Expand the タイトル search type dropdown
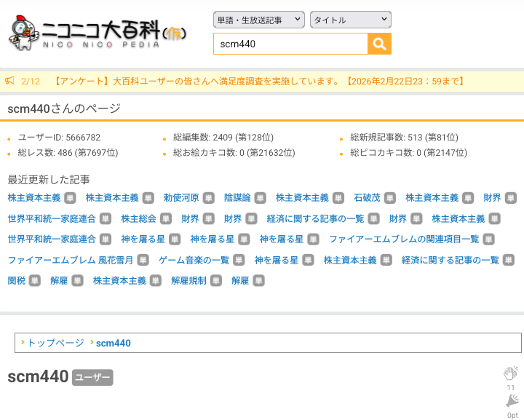524x420 pixels. (350, 20)
